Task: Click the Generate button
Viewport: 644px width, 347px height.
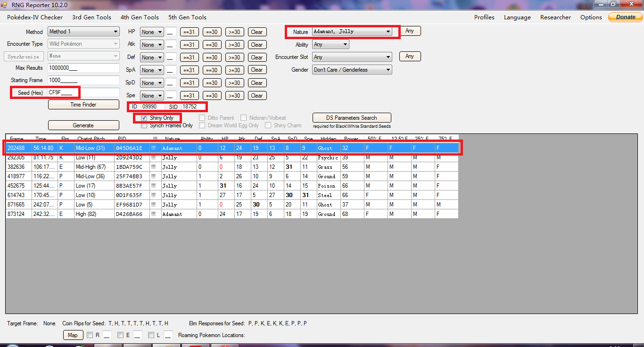Action: tap(83, 125)
